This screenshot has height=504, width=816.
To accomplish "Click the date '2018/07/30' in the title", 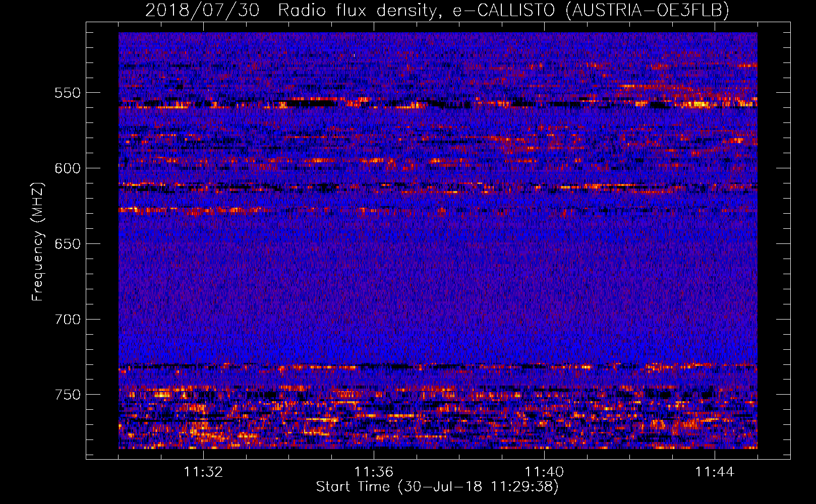I will pos(202,10).
